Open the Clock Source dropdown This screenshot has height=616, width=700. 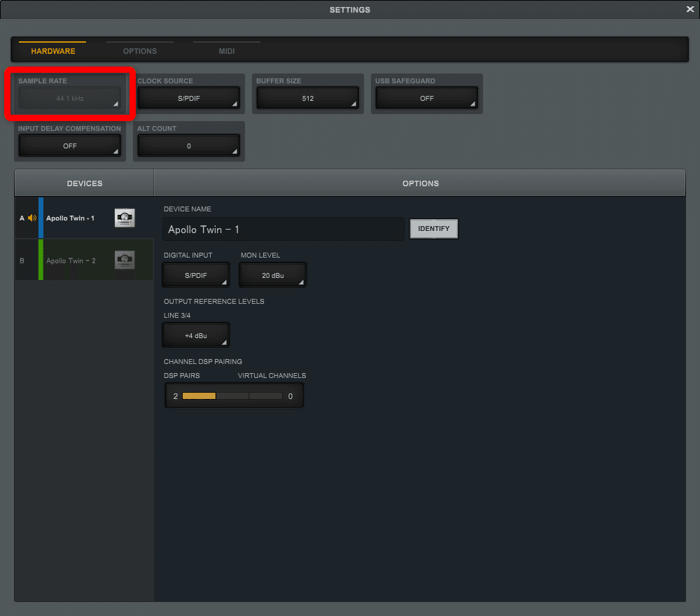(x=189, y=98)
